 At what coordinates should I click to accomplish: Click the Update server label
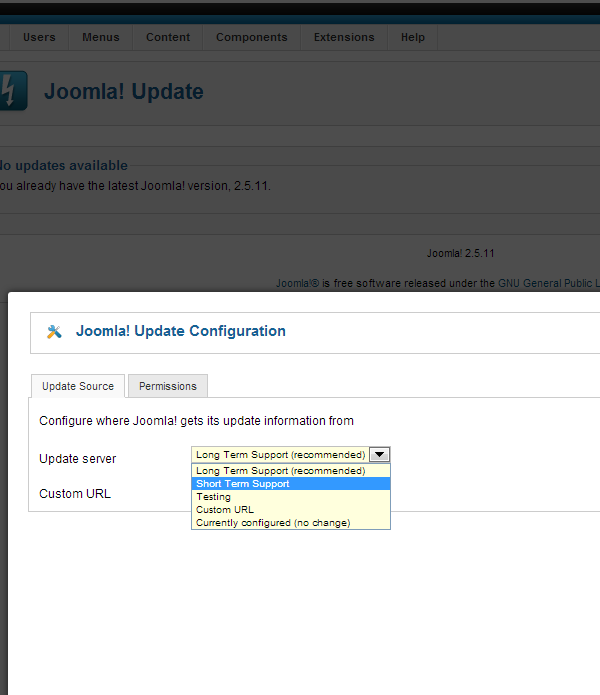point(78,458)
